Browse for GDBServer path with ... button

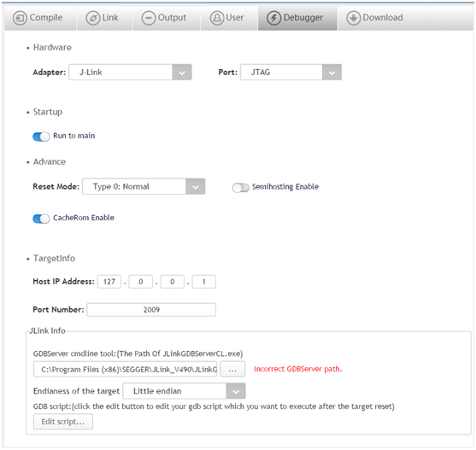point(232,369)
